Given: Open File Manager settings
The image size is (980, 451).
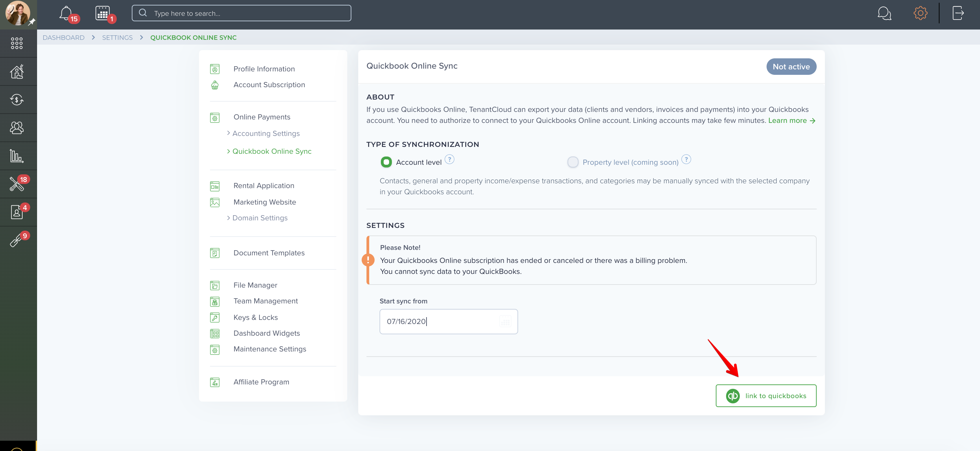Looking at the screenshot, I should pyautogui.click(x=255, y=286).
